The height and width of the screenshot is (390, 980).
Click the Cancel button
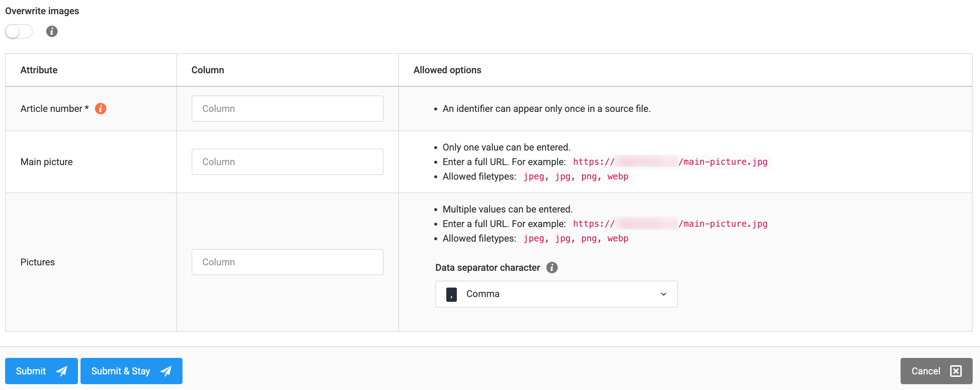(926, 371)
